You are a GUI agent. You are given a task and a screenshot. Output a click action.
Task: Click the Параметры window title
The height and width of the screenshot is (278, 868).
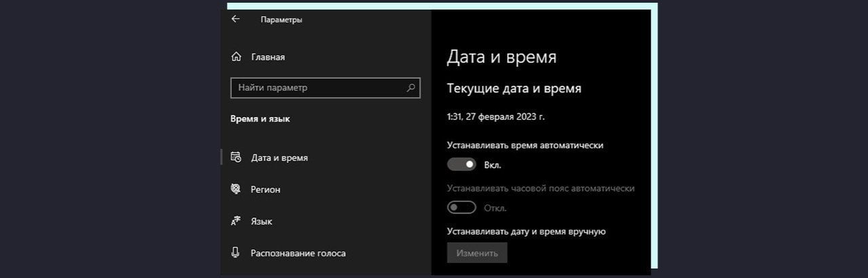[x=282, y=20]
